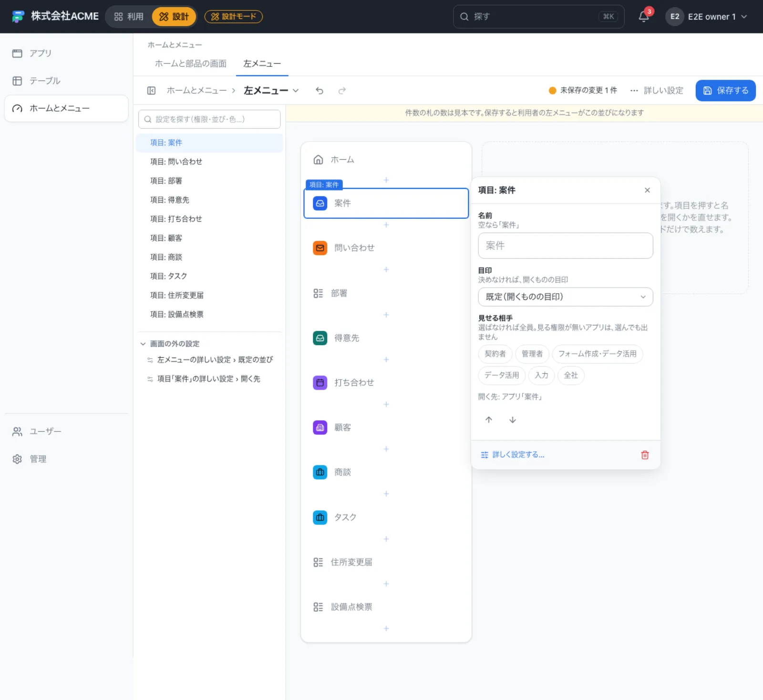Move 案件 item up with arrow
The height and width of the screenshot is (700, 763).
(x=489, y=420)
